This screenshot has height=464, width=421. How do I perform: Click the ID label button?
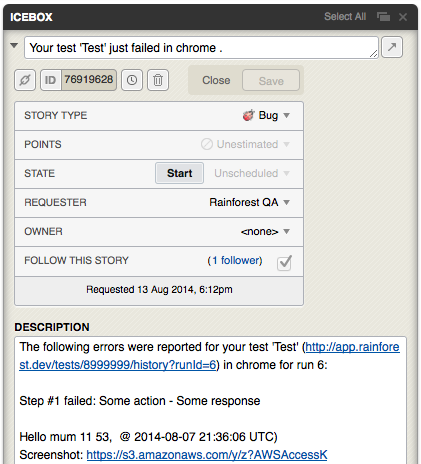(x=51, y=80)
